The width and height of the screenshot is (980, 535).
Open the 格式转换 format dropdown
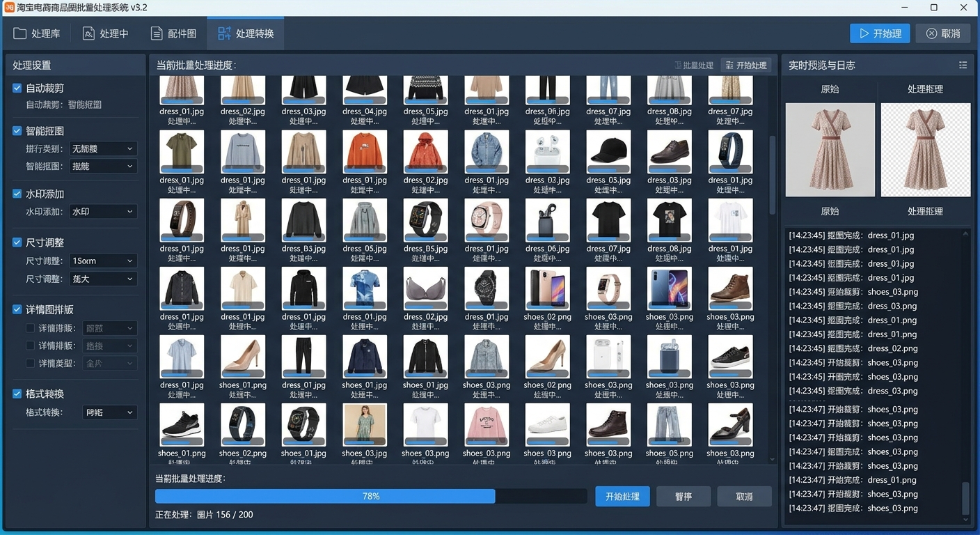pyautogui.click(x=109, y=412)
